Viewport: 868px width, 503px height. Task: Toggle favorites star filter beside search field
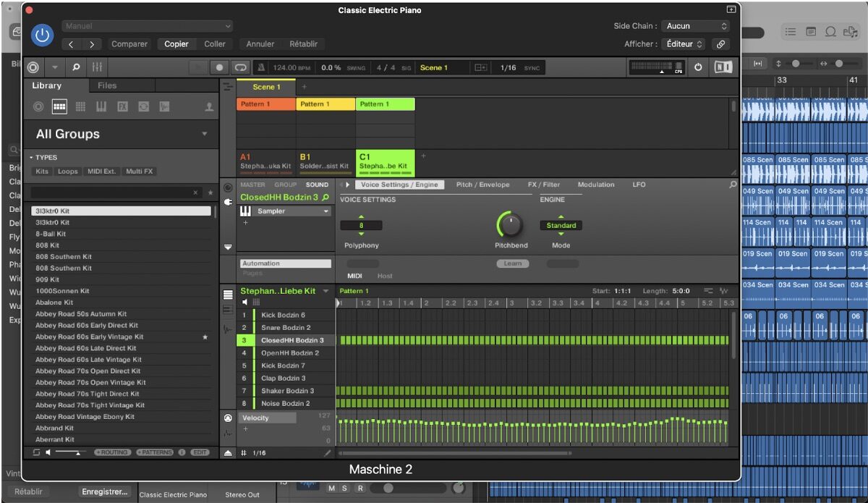(x=210, y=193)
